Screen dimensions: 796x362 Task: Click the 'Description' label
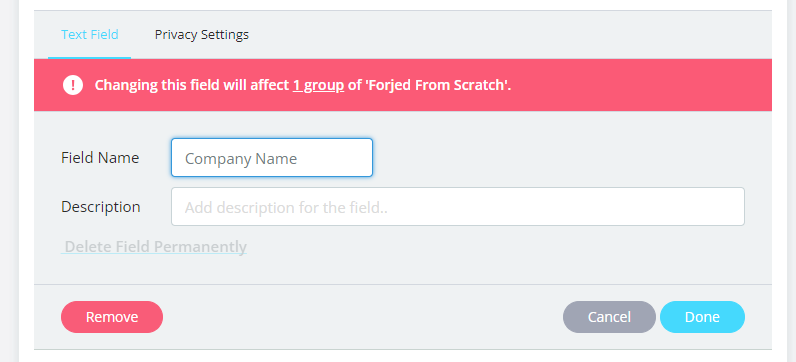(x=101, y=207)
